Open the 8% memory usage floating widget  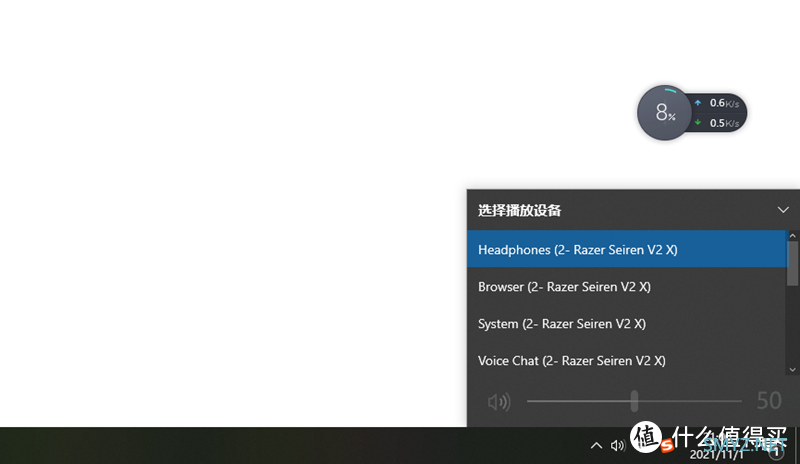coord(664,113)
